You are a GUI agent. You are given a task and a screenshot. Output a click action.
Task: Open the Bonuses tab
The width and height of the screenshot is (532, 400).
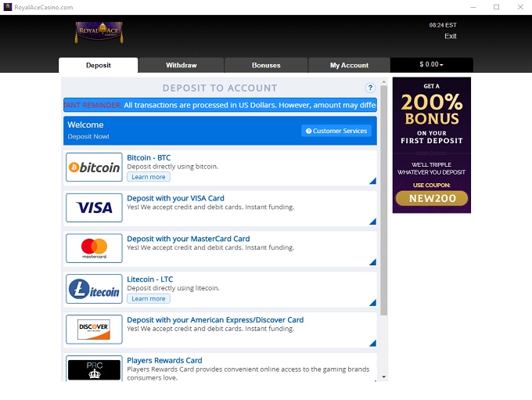pos(266,66)
